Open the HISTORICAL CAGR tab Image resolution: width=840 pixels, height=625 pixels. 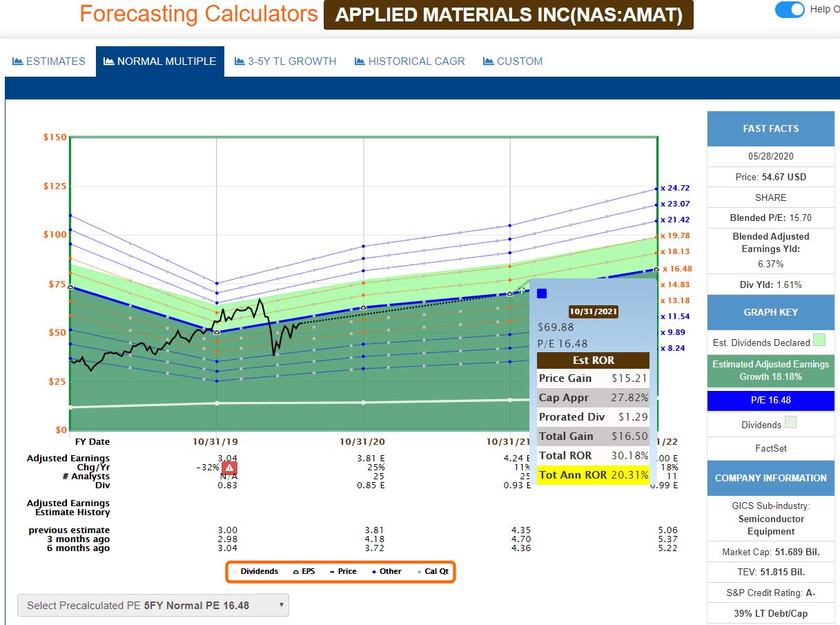click(x=410, y=61)
